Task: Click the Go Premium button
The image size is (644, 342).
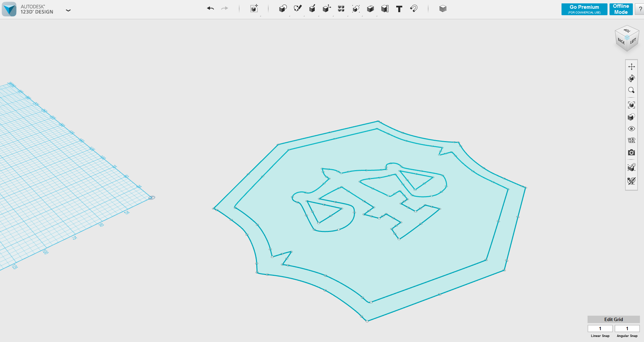Action: coord(584,9)
